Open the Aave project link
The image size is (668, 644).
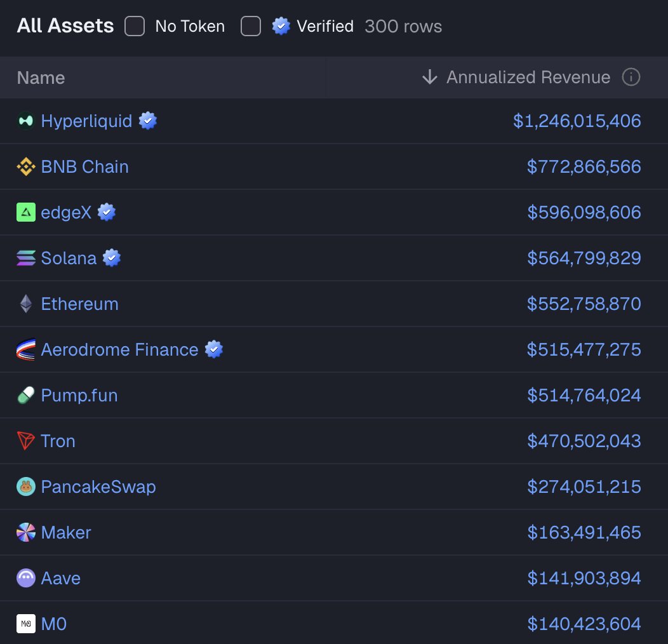[61, 578]
